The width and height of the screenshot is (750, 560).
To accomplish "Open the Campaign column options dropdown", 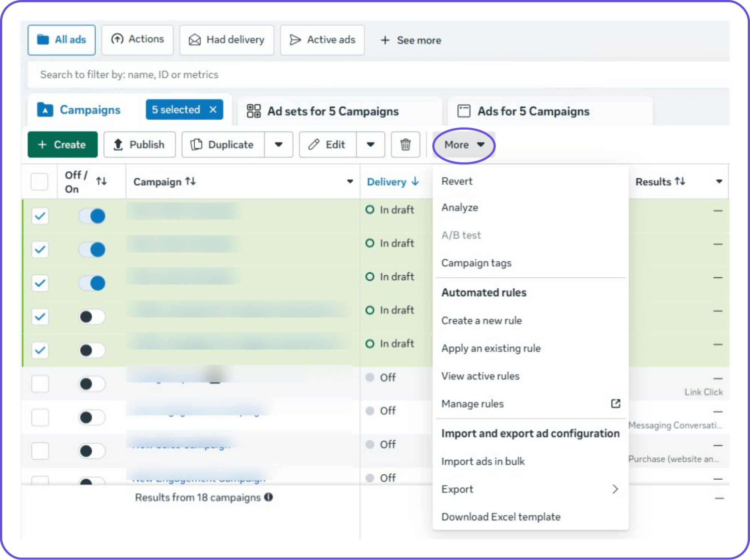I will (350, 182).
